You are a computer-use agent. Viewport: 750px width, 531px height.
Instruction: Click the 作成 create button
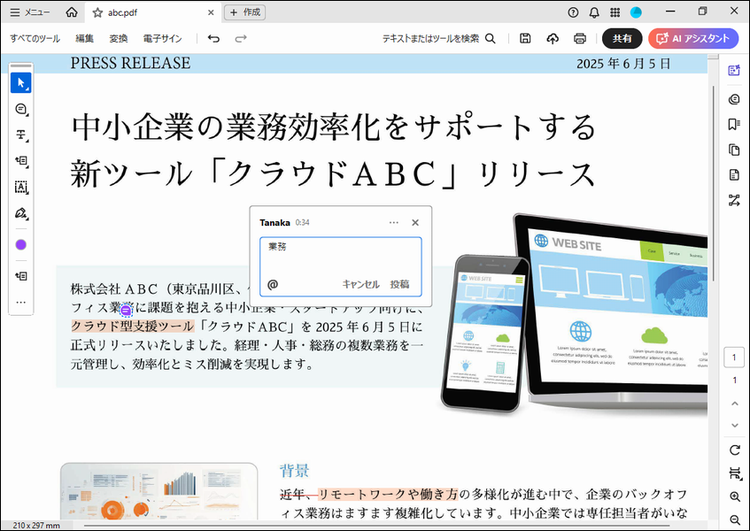click(x=244, y=12)
